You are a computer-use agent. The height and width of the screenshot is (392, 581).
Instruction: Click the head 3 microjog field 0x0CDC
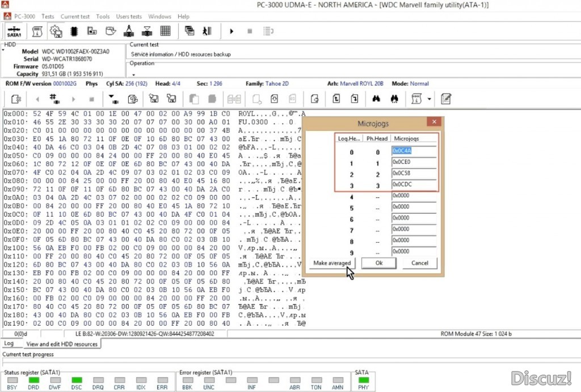tap(414, 184)
